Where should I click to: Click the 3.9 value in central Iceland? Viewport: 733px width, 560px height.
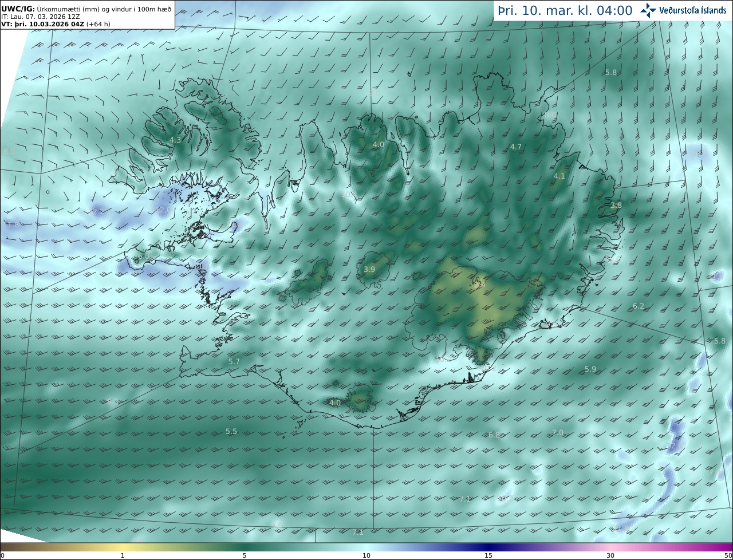click(x=369, y=269)
